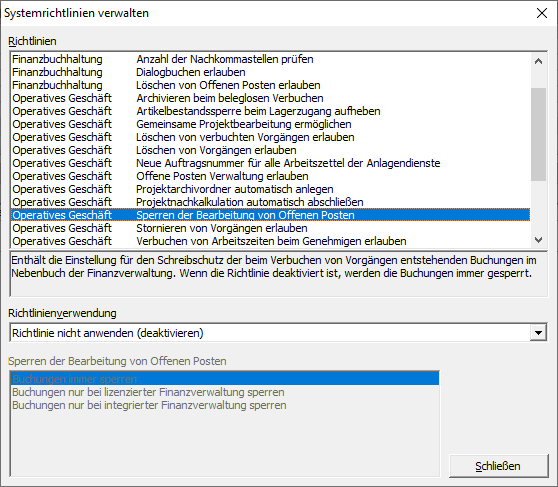Choose 'Offene Posten Verwaltung erlauben' row

tap(270, 176)
